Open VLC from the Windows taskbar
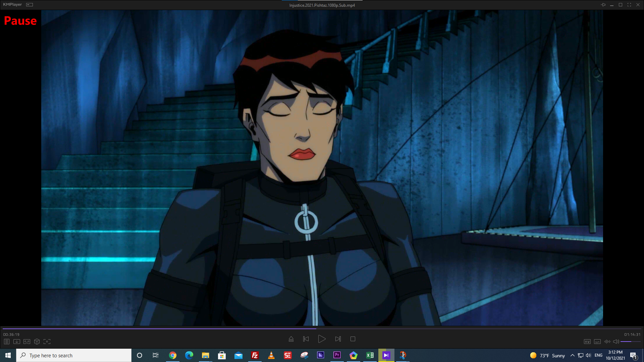Screen dimensions: 644x362 coord(271,355)
